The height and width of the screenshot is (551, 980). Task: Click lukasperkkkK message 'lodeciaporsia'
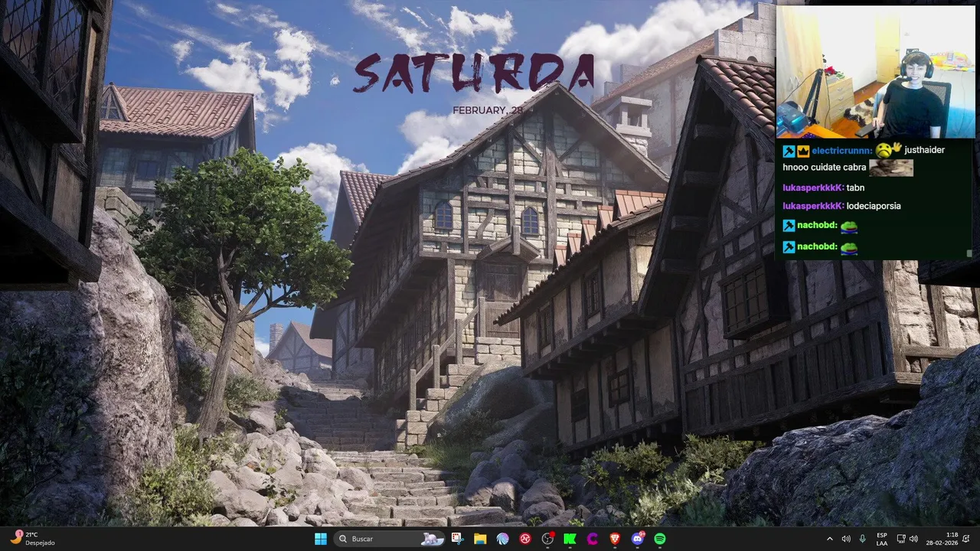pos(841,206)
